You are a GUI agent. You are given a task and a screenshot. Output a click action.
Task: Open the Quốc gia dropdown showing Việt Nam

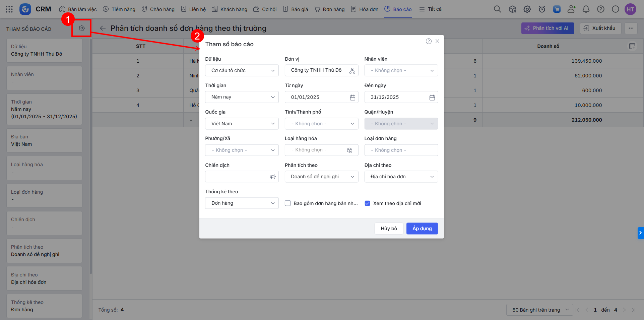(x=242, y=124)
